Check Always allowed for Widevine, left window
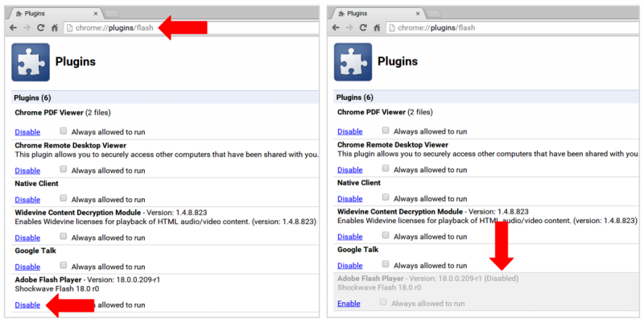644x323 pixels. [x=64, y=236]
